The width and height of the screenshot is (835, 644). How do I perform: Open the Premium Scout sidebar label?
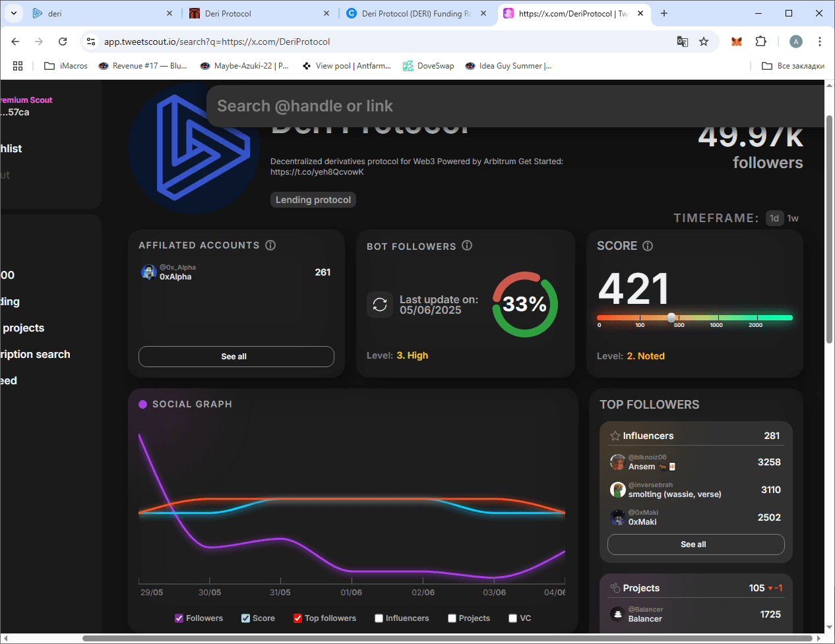point(26,100)
